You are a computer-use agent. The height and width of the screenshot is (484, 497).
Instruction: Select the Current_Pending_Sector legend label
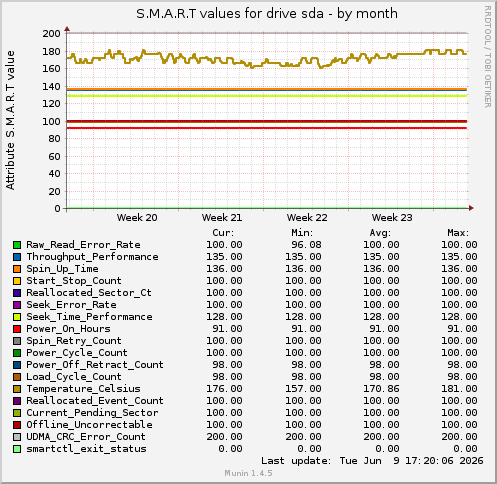[x=92, y=413]
